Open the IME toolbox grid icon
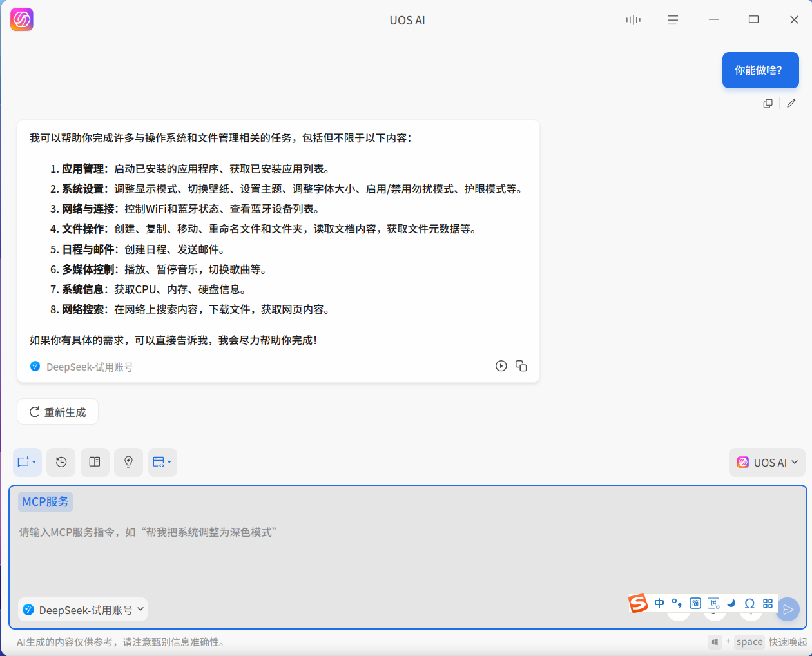Screen dimensions: 812x656 [x=768, y=604]
